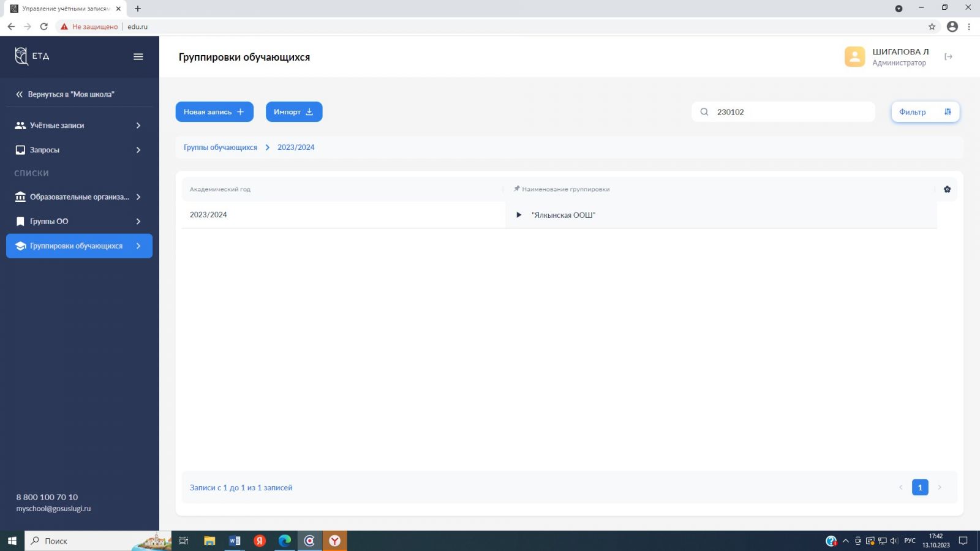This screenshot has width=980, height=551.
Task: Click the logout icon next to user name
Action: (948, 57)
